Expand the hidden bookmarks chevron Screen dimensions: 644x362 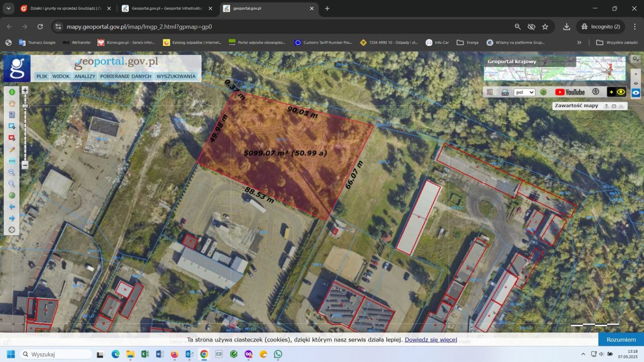click(x=579, y=43)
